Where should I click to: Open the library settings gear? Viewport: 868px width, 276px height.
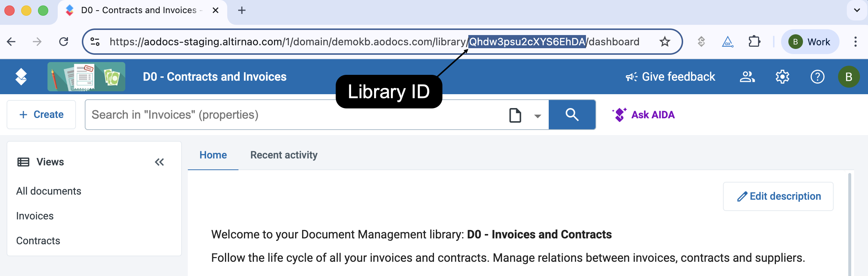click(x=782, y=77)
